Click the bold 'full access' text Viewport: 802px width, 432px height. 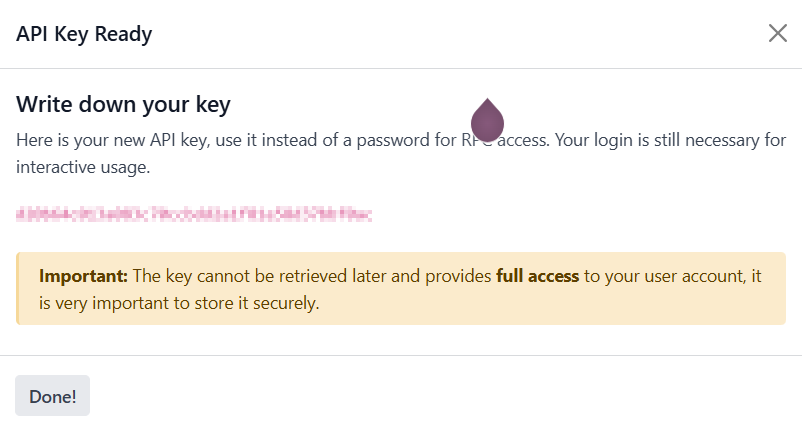click(x=538, y=276)
